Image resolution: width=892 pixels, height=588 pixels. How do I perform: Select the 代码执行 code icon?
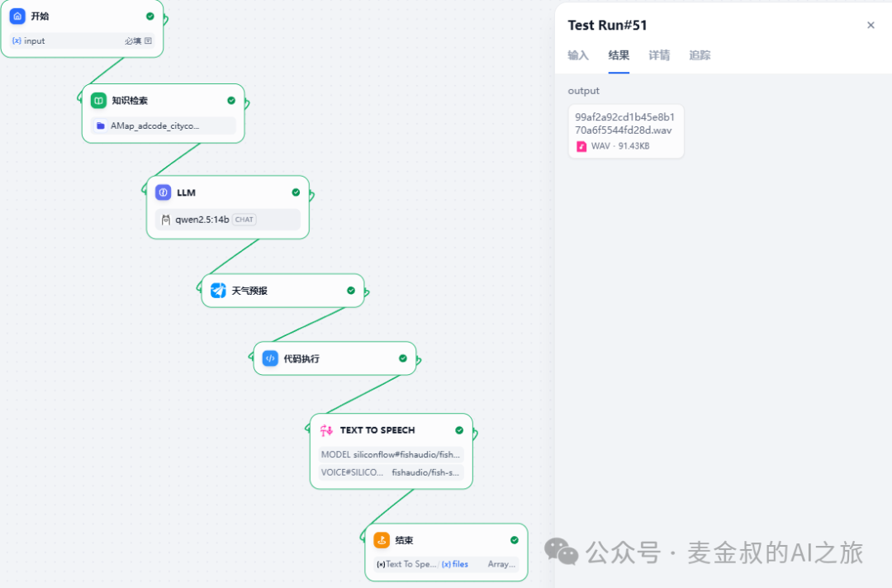pyautogui.click(x=270, y=358)
